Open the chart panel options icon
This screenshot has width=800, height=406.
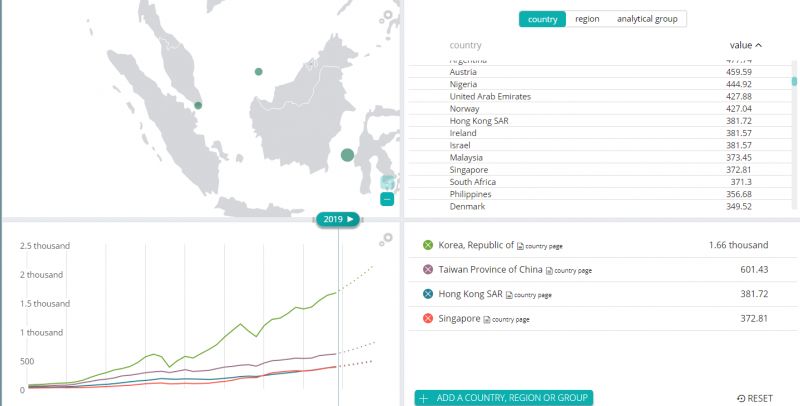tap(386, 240)
